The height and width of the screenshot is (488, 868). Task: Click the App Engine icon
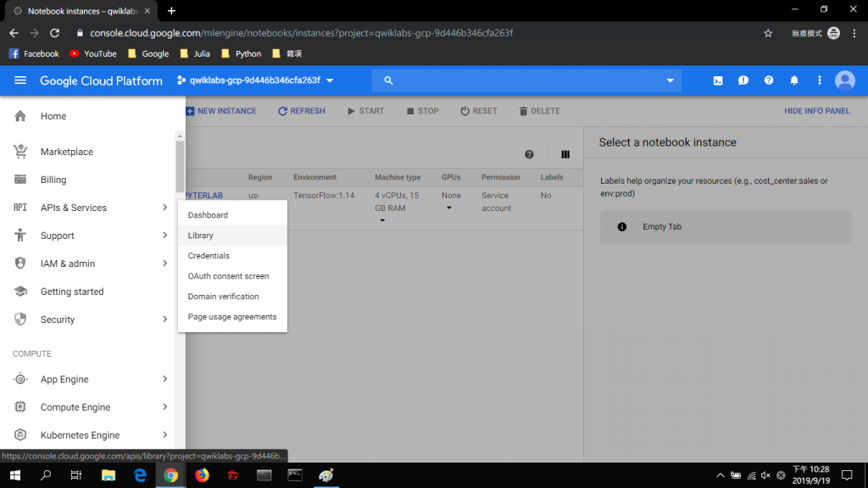pos(20,379)
